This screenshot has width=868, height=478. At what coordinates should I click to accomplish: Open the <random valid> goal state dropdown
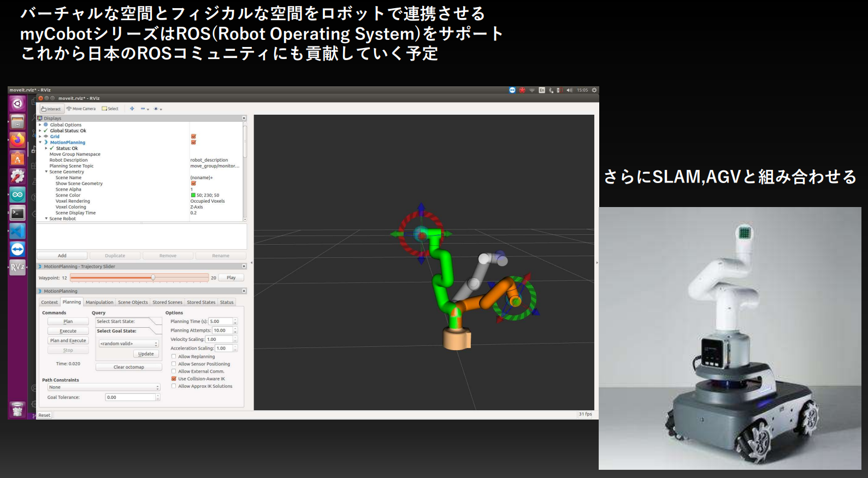[x=129, y=344]
